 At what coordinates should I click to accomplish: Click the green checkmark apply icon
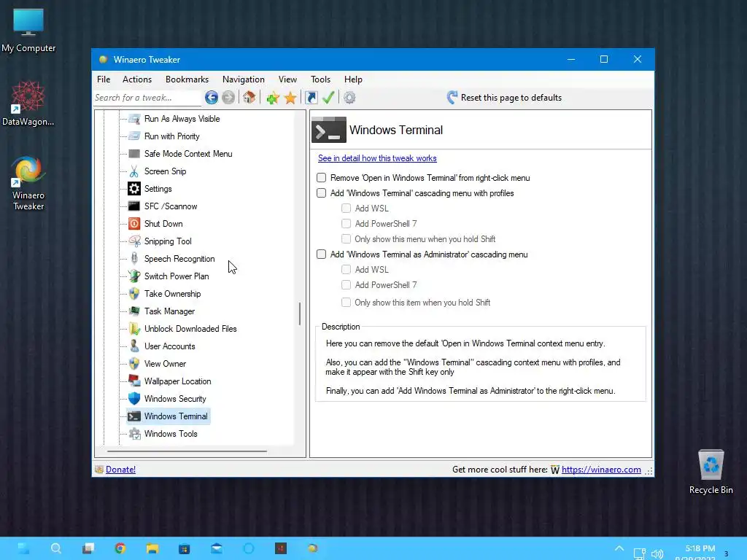tap(328, 98)
